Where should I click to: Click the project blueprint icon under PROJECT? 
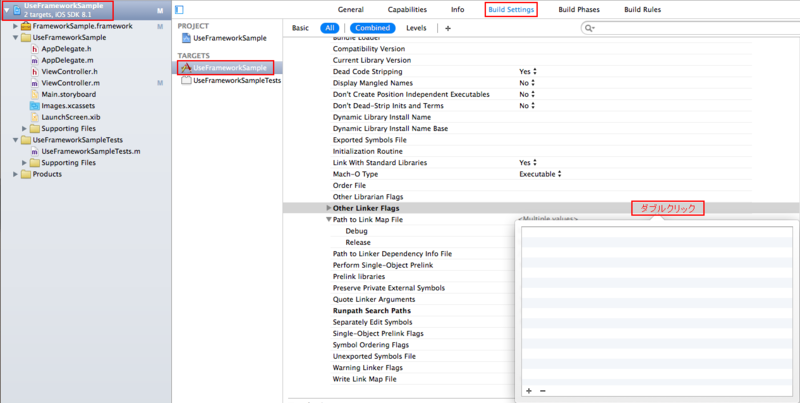pos(187,38)
